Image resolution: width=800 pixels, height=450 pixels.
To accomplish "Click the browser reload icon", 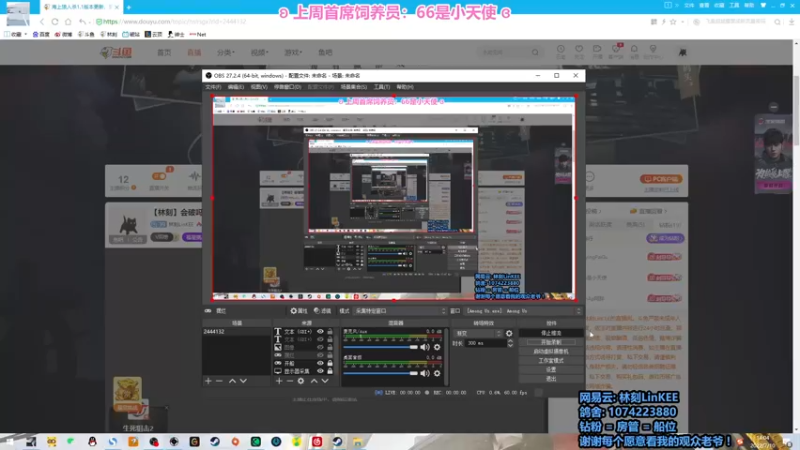I will 55,21.
